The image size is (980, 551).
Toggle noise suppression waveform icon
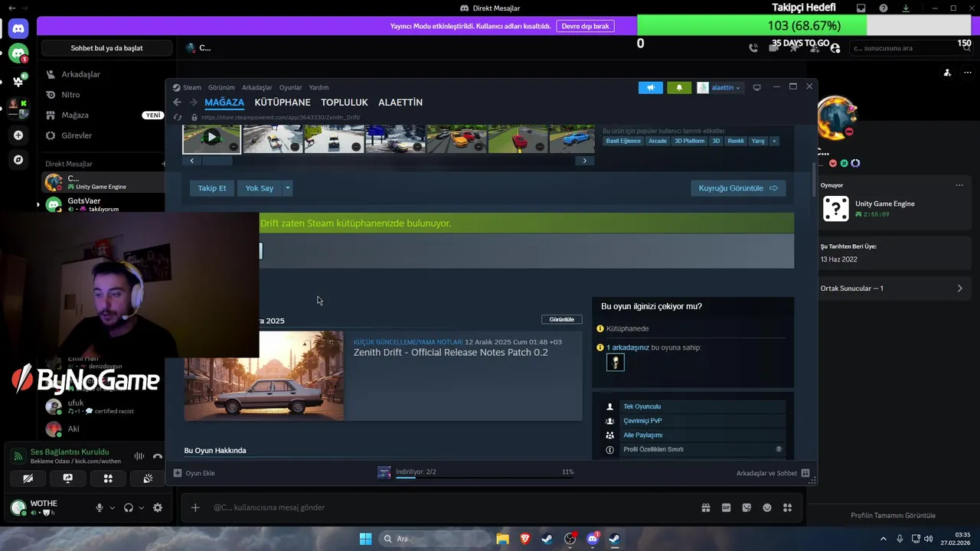pyautogui.click(x=139, y=456)
